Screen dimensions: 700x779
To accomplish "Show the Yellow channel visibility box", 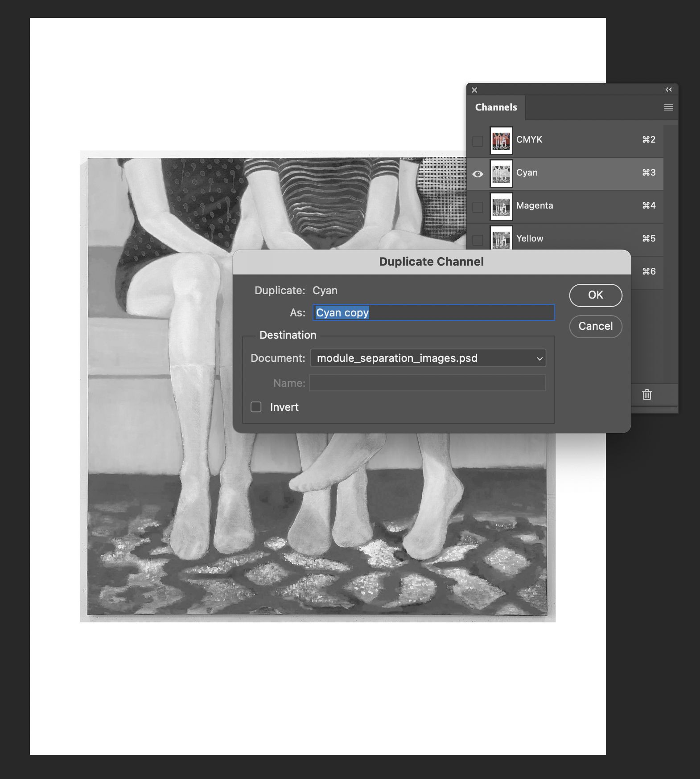I will [478, 240].
